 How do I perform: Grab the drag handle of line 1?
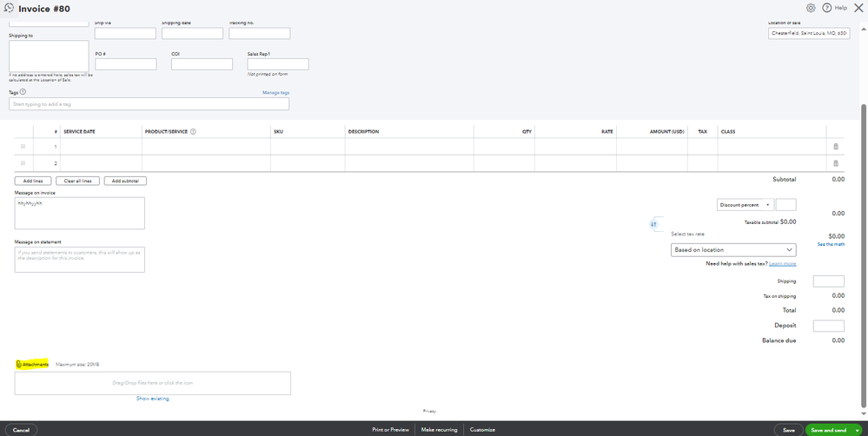23,147
